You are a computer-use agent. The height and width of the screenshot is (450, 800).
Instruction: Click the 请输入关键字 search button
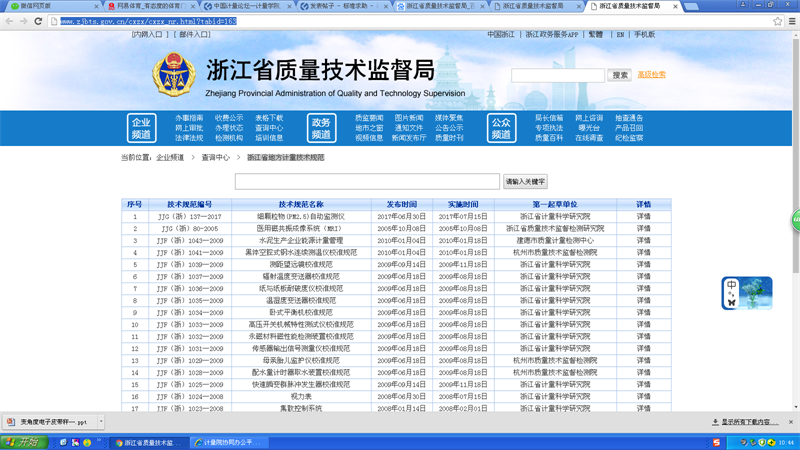click(x=525, y=181)
